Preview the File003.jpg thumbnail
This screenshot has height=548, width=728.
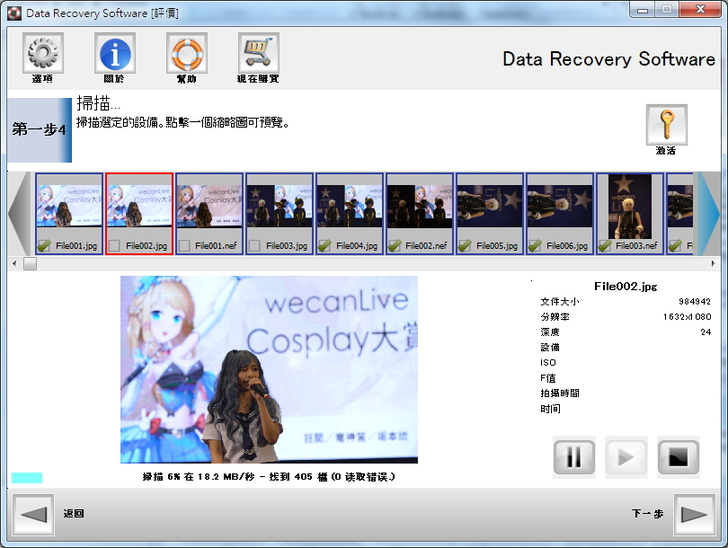point(280,206)
